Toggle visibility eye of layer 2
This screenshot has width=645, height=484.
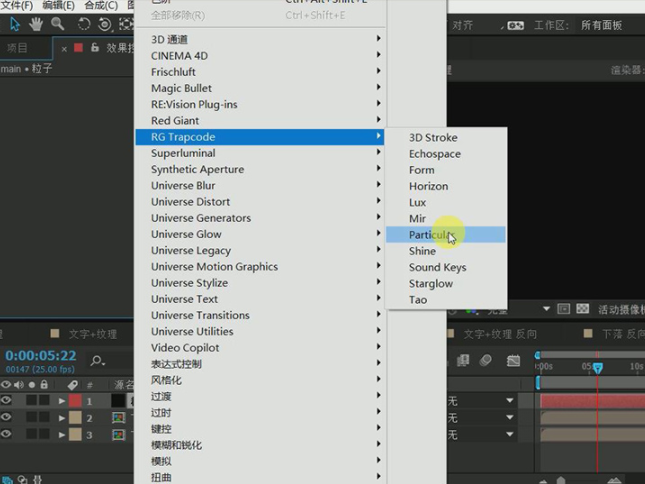6,417
